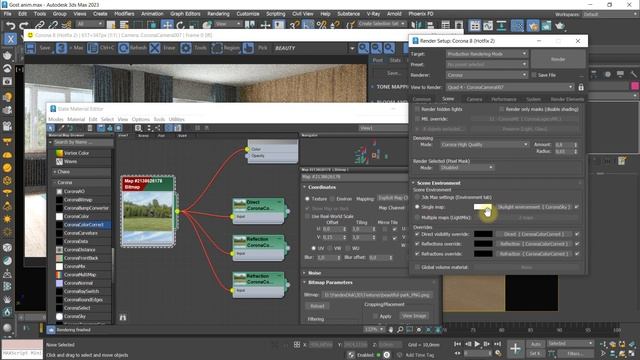
Task: Click Direct visibility override black swatch
Action: coord(483,234)
